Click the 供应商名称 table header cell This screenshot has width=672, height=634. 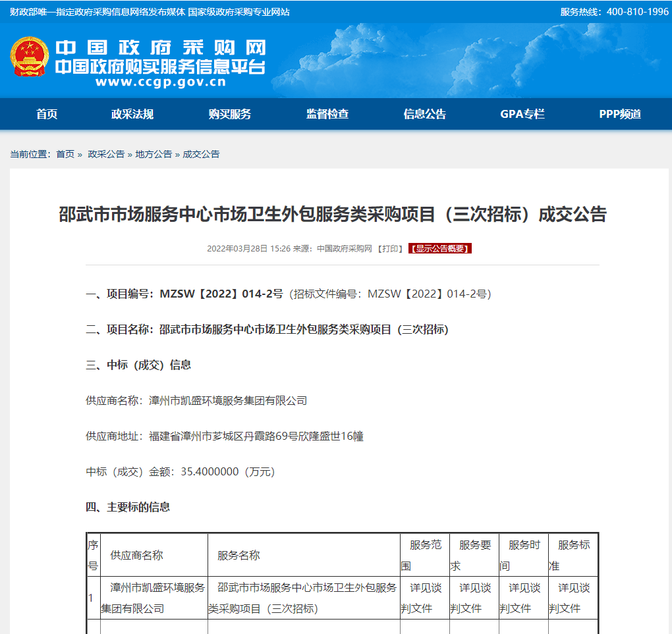154,555
